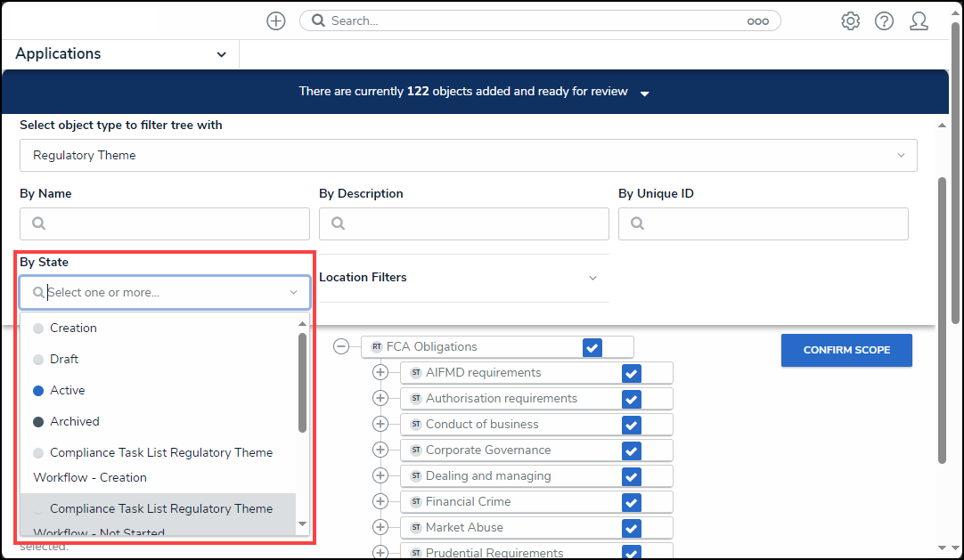Open the Regulatory Theme object type dropdown
The height and width of the screenshot is (560, 964).
468,156
